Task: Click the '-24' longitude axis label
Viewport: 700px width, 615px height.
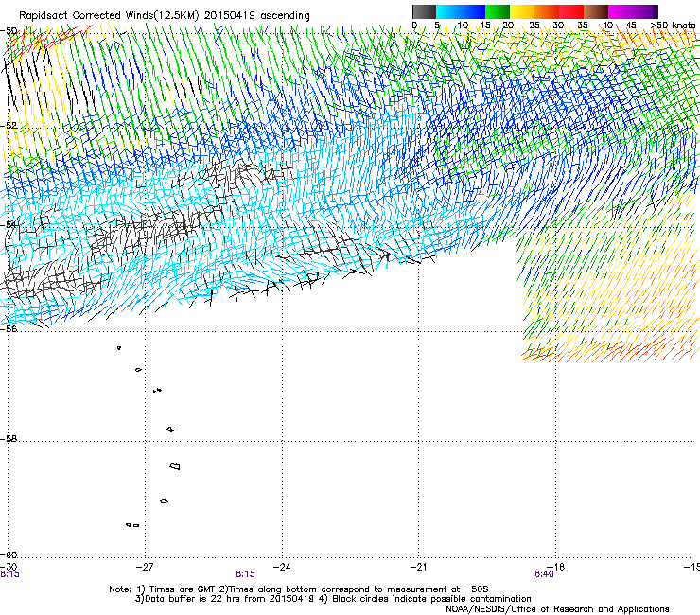Action: coord(282,567)
